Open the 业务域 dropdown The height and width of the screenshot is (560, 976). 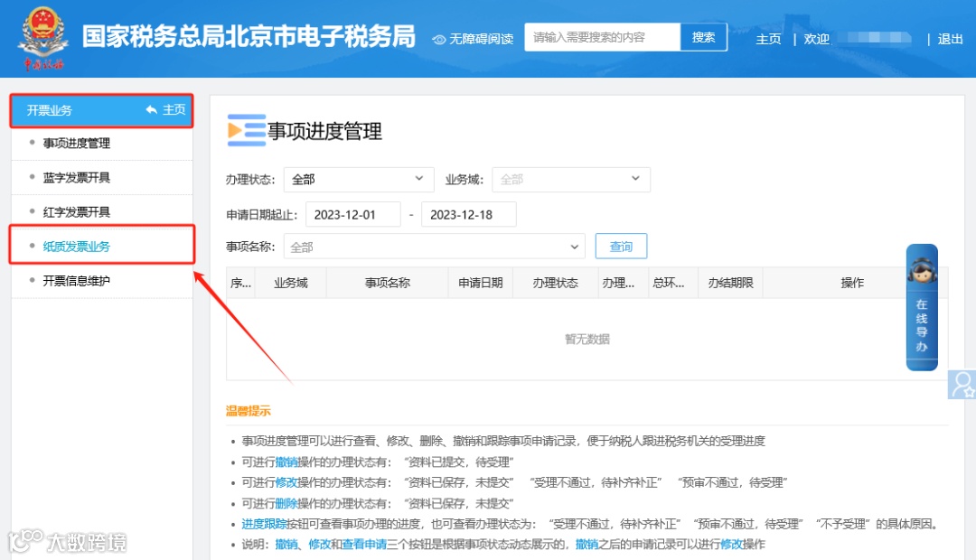[x=571, y=179]
